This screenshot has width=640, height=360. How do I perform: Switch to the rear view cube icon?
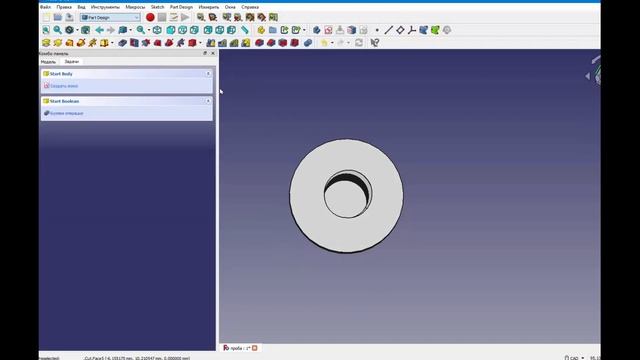click(x=208, y=30)
